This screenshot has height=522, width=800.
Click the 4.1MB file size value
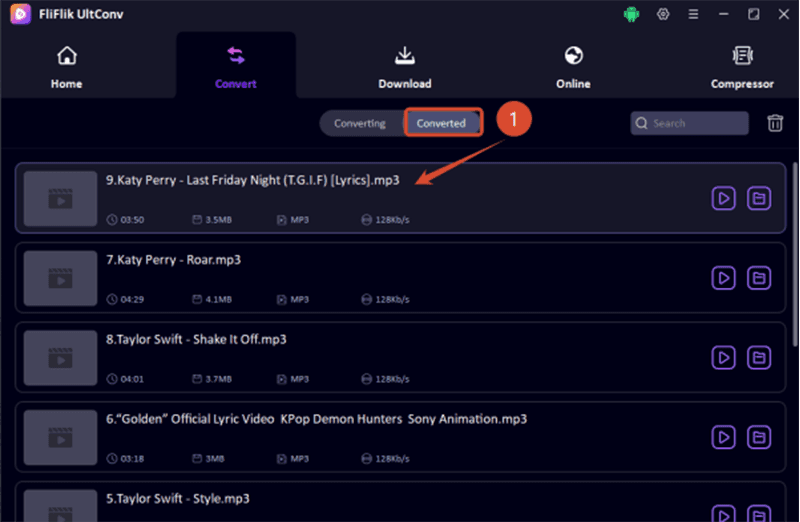(x=218, y=300)
